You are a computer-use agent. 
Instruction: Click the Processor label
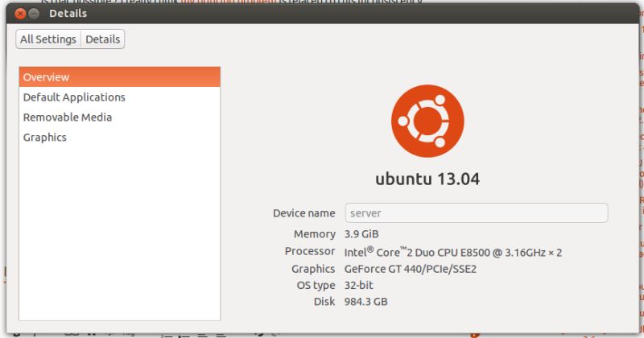[x=310, y=251]
